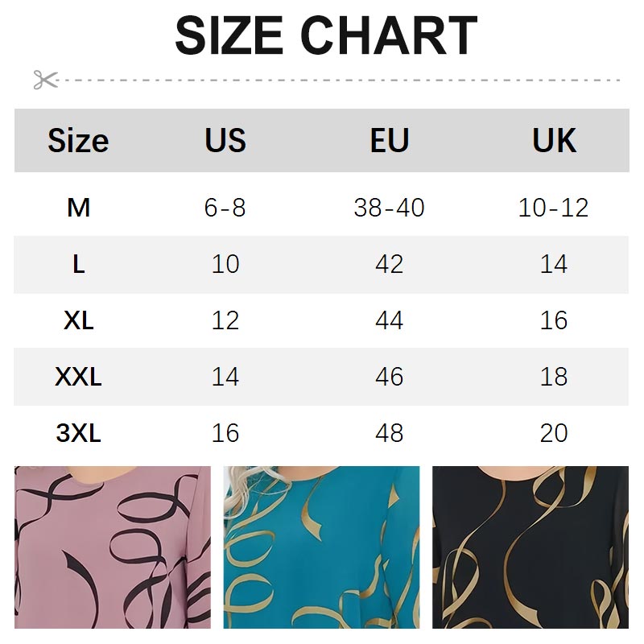The width and height of the screenshot is (644, 644).
Task: Click the EU 44 cell for XL
Action: tap(390, 320)
